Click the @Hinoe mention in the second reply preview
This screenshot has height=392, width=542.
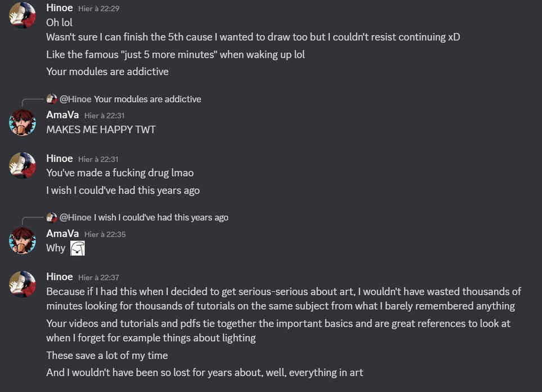(x=75, y=217)
